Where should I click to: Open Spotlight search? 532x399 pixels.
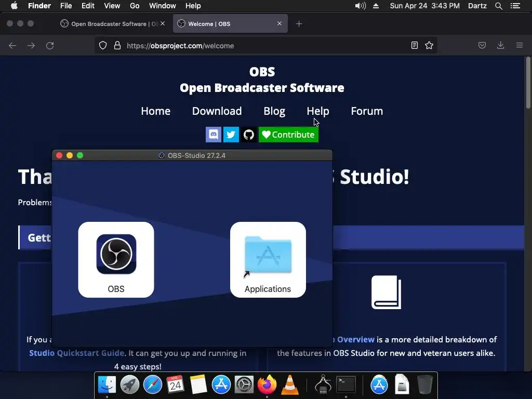(x=498, y=6)
